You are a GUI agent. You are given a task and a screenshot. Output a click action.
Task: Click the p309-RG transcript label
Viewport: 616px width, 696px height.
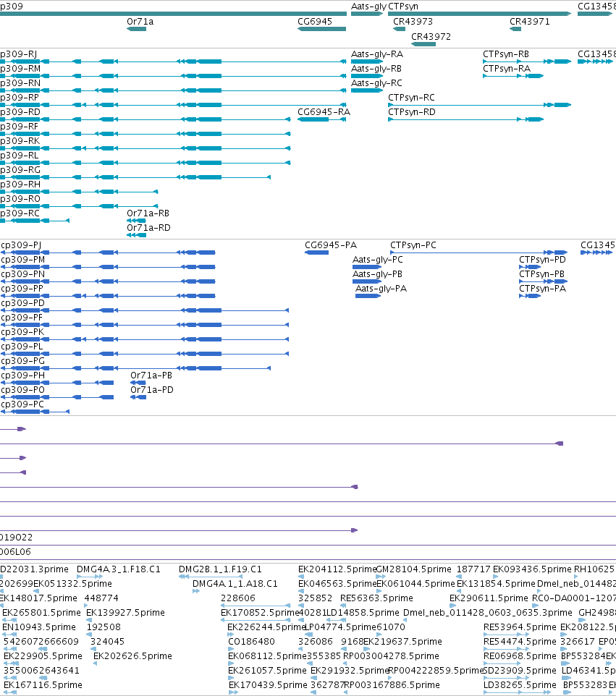(x=20, y=169)
